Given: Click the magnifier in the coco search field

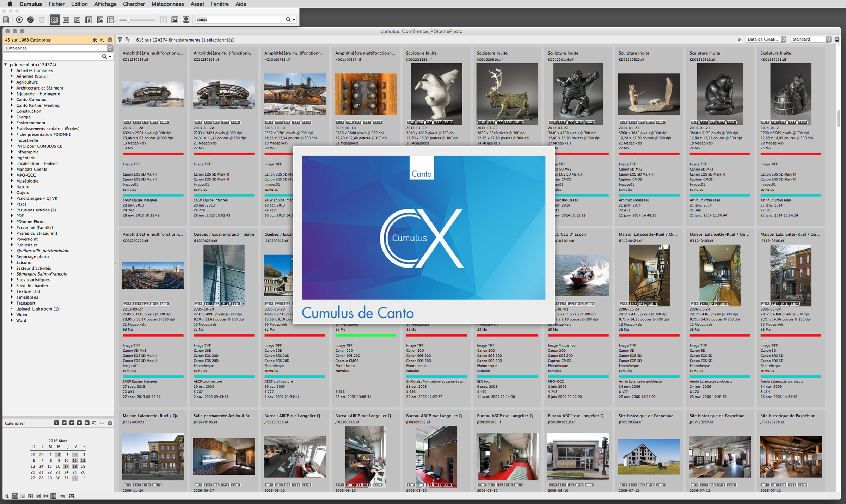Looking at the screenshot, I should (288, 20).
